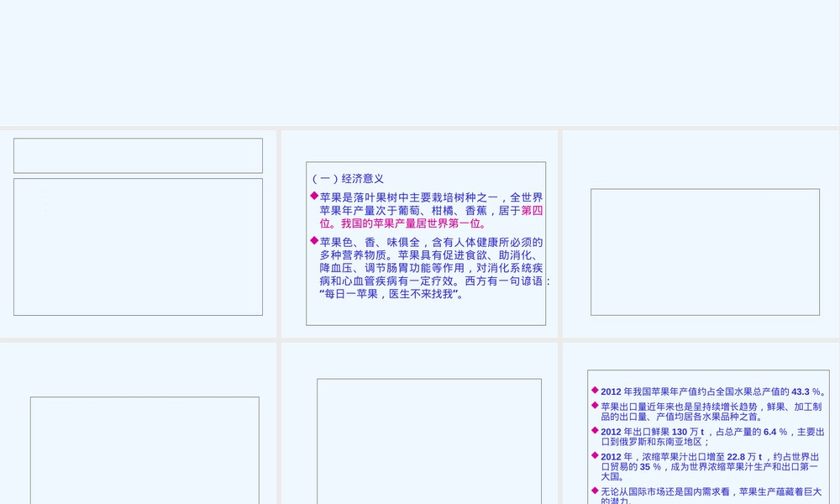This screenshot has height=504, width=840.
Task: Click the pink text 我国的苹果产量居世界第一位
Action: pos(412,224)
